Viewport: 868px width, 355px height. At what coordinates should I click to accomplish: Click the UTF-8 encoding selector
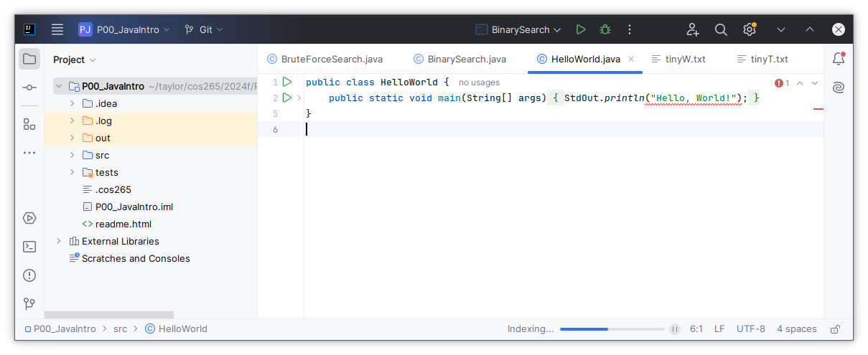point(750,329)
